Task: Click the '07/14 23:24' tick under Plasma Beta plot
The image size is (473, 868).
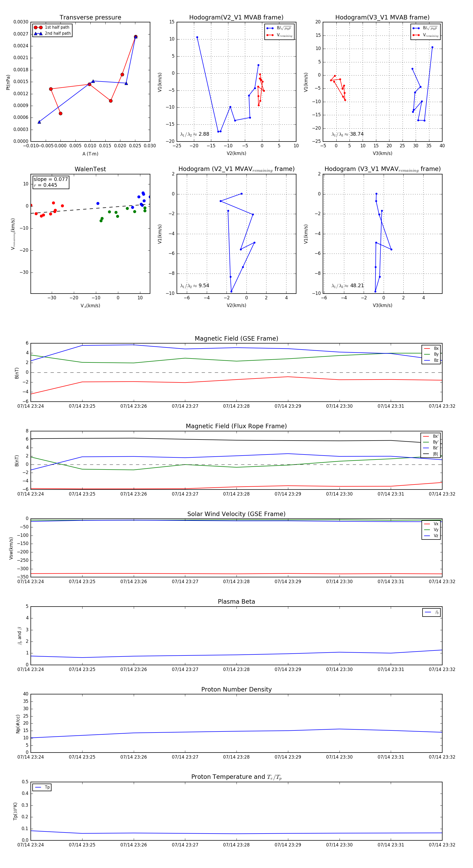Action: coord(31,669)
